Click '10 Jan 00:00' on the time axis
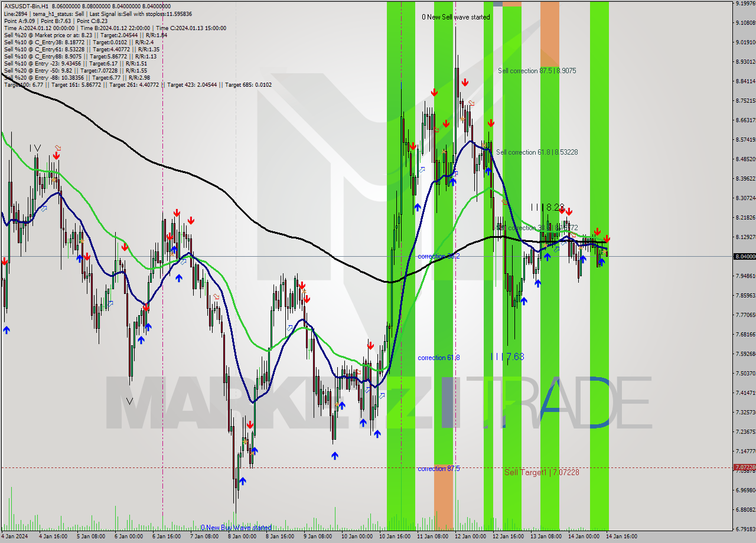The image size is (756, 543). pyautogui.click(x=357, y=537)
